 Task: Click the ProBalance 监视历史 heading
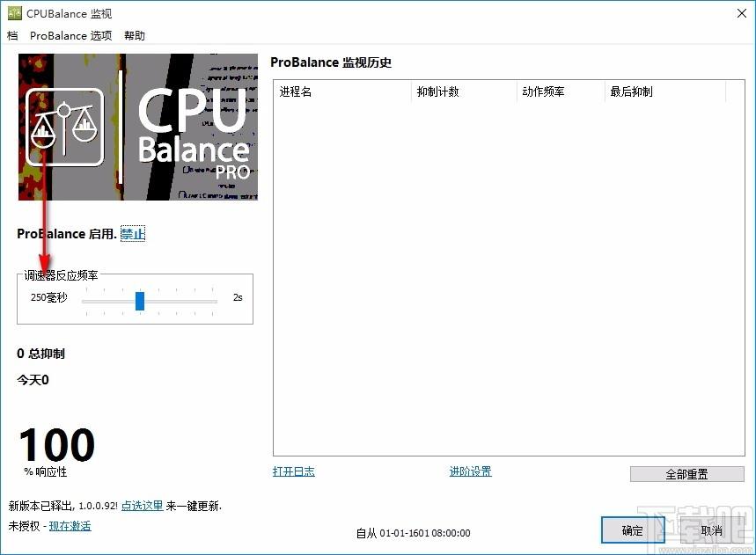pos(331,62)
